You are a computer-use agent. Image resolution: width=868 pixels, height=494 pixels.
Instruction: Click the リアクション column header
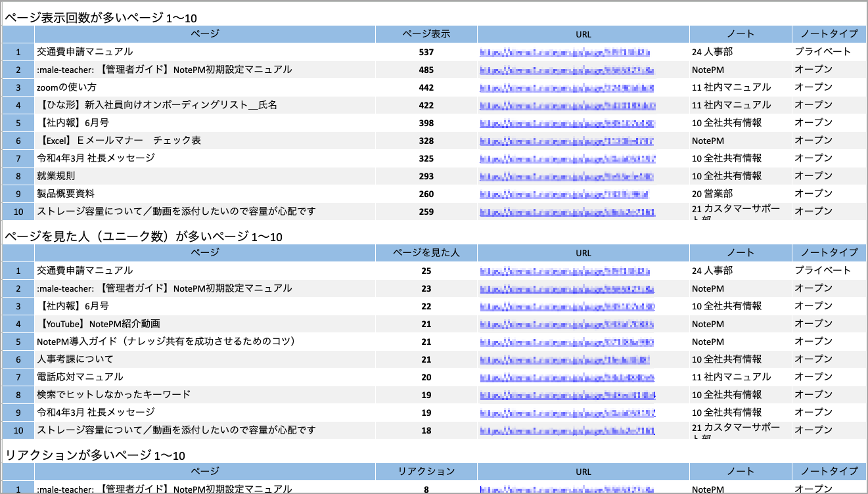[x=426, y=471]
